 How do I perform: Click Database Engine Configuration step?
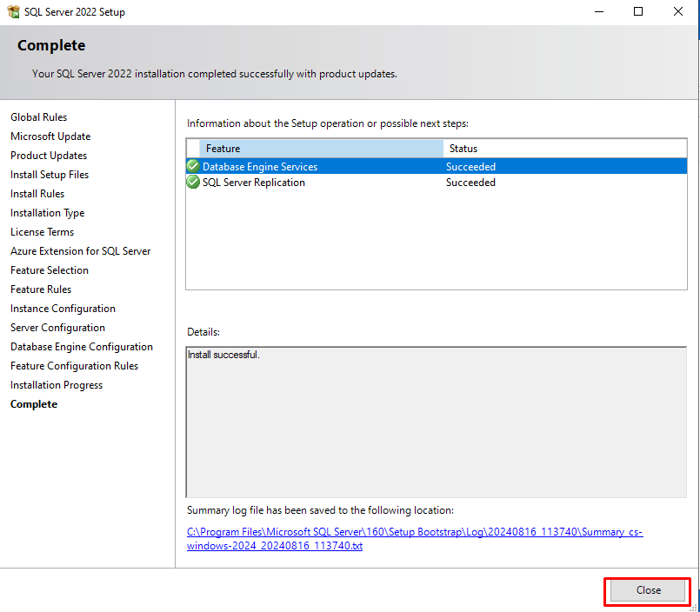(82, 347)
